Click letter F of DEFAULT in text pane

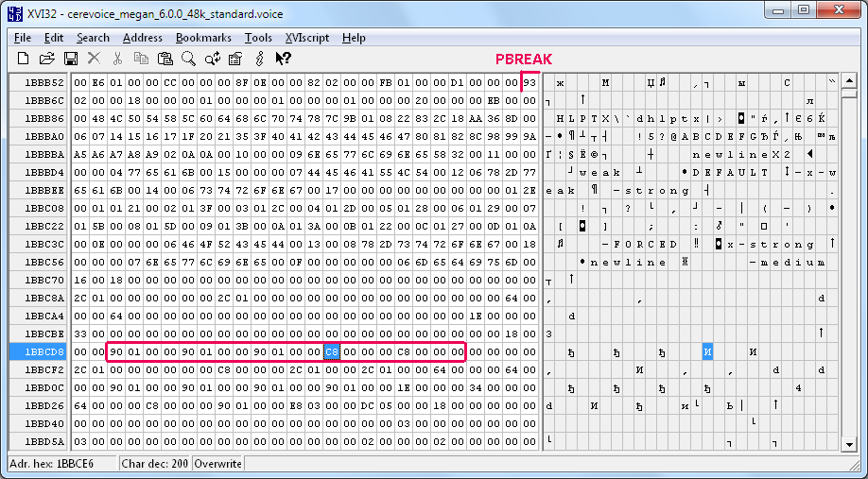(x=719, y=173)
